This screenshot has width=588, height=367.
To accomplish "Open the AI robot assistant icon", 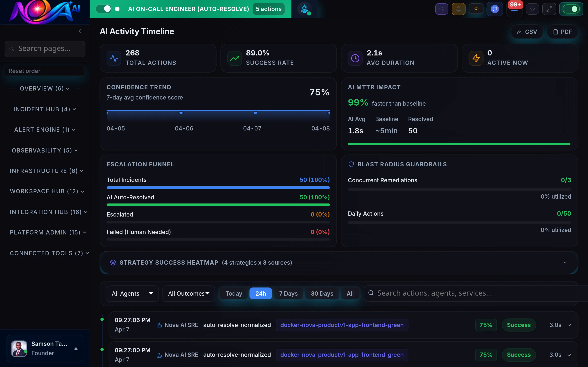I will click(x=304, y=9).
